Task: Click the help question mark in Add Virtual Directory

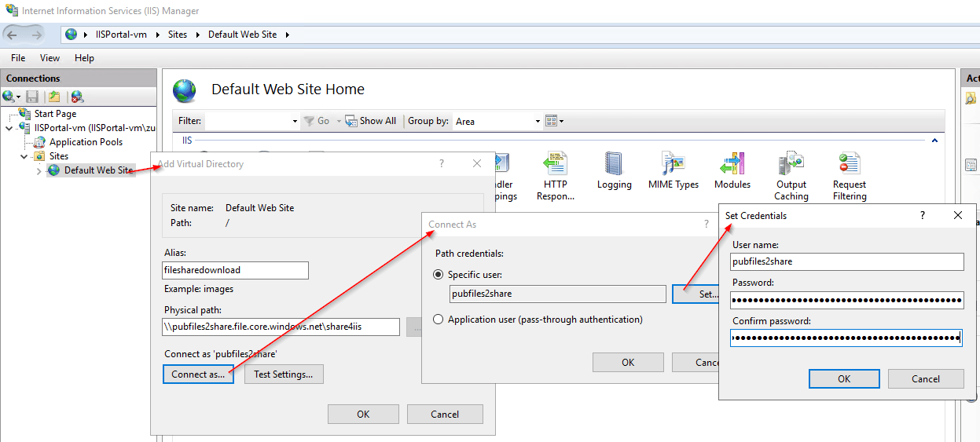Action: coord(442,163)
